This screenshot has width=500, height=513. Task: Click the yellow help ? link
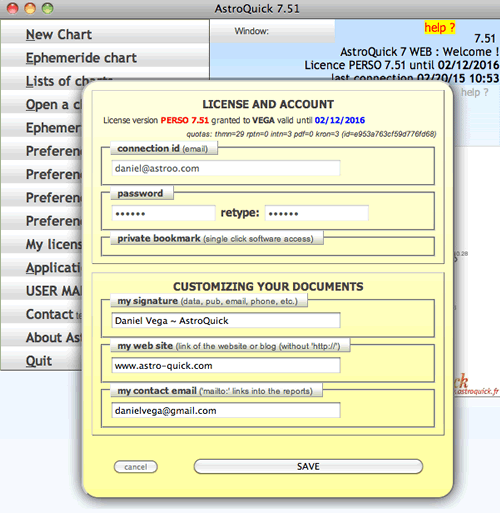tap(440, 27)
